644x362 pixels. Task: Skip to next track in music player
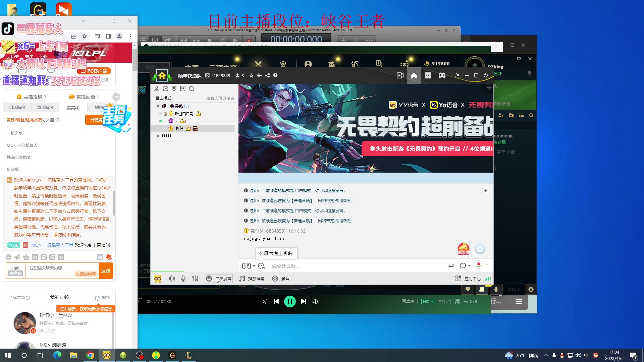303,301
